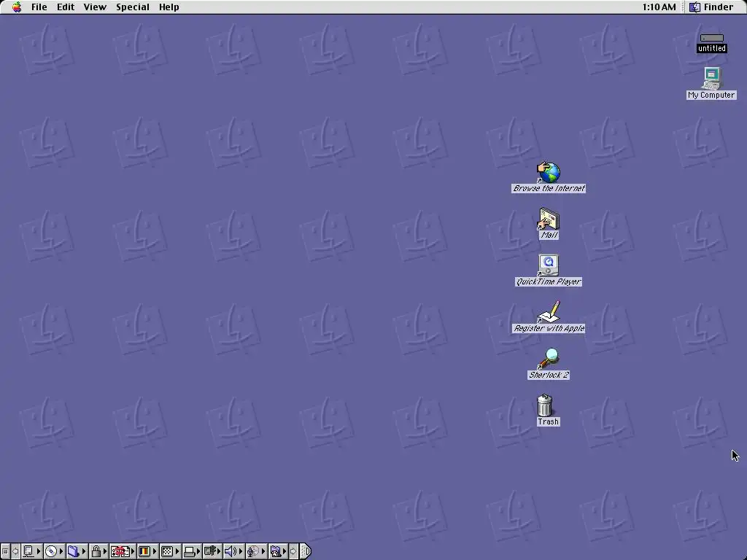The width and height of the screenshot is (747, 560).
Task: Click the arrow beside the CD icon
Action: pyautogui.click(x=61, y=551)
